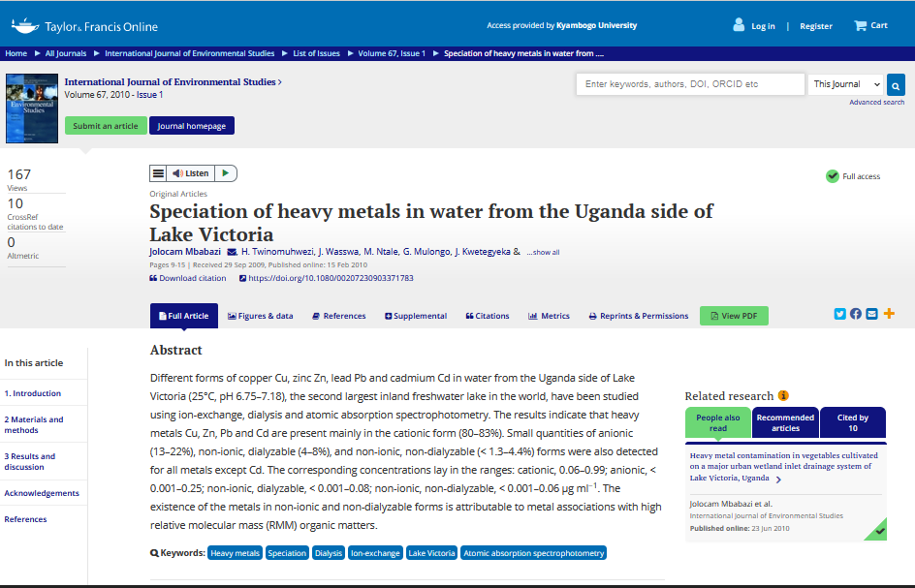Click the View PDF button
Screen dimensions: 915x588
click(x=734, y=316)
